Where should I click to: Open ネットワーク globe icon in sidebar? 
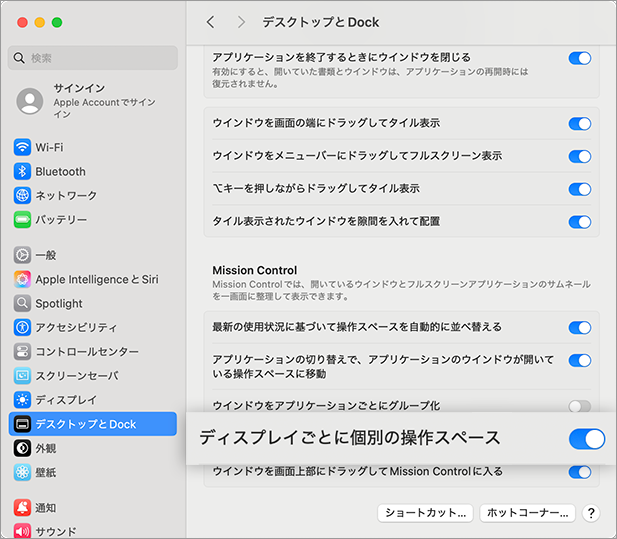22,195
